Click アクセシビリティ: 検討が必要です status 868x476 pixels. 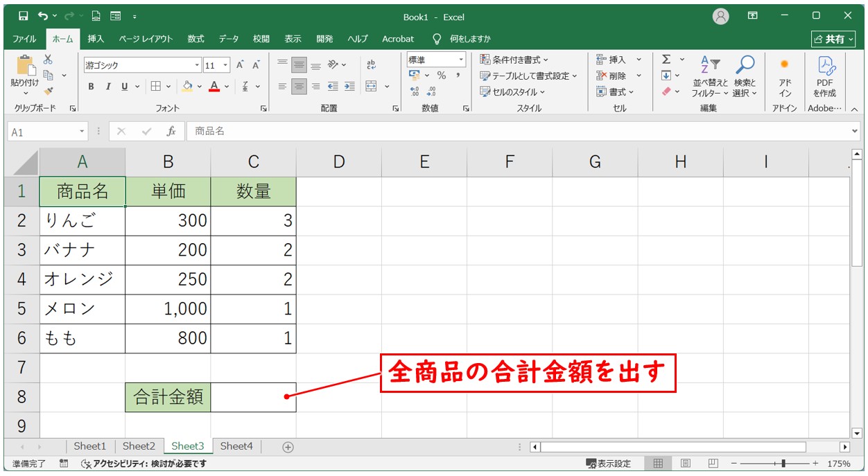pos(144,464)
